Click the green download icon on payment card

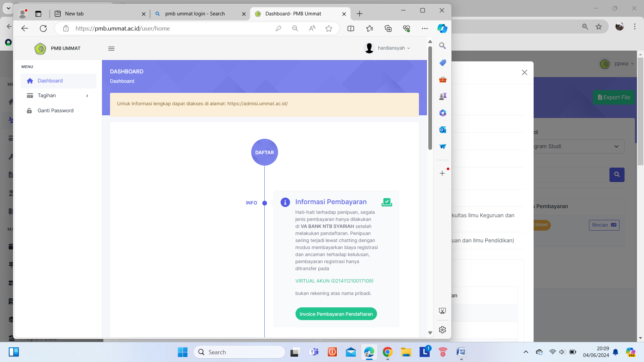pos(387,202)
